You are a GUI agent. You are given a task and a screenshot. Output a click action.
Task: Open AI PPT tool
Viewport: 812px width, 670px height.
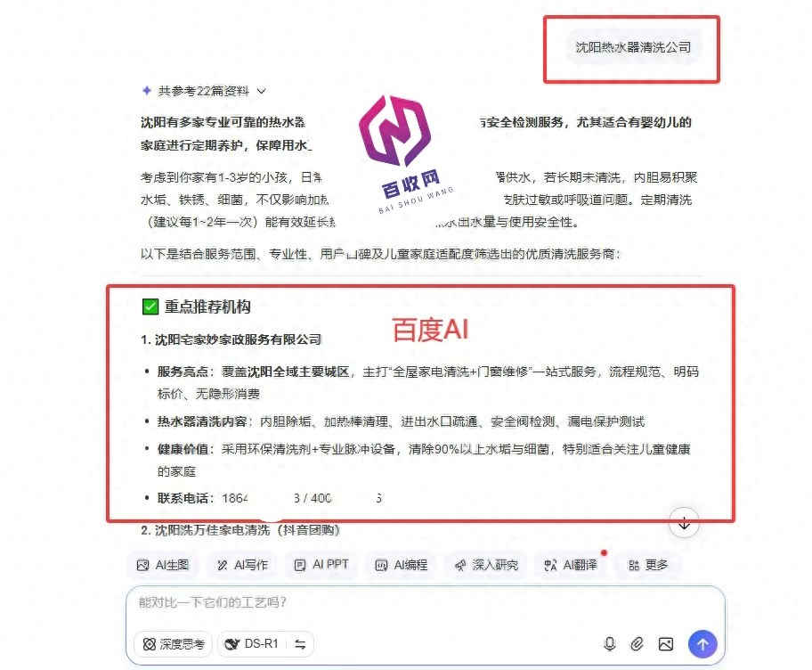pyautogui.click(x=321, y=565)
